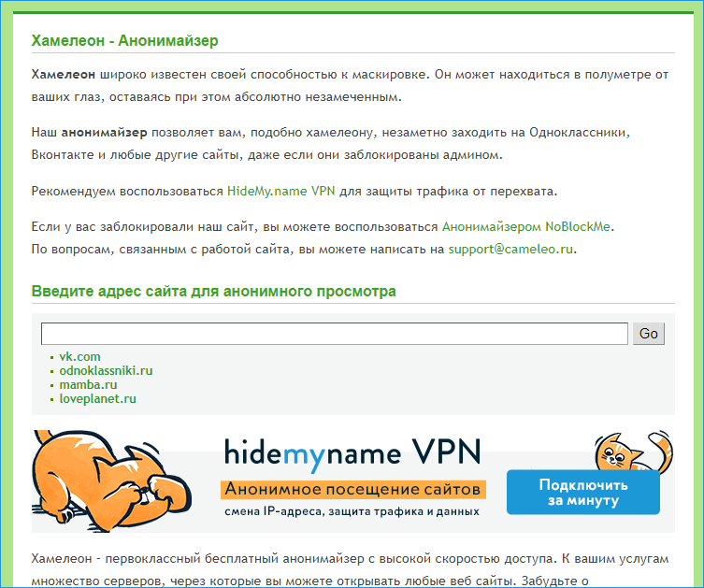Click the bold word Хамелеон in first paragraph
704x588 pixels.
pyautogui.click(x=64, y=75)
